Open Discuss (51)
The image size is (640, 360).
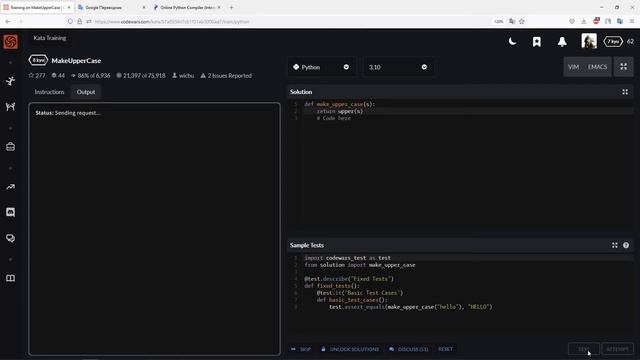tap(409, 349)
